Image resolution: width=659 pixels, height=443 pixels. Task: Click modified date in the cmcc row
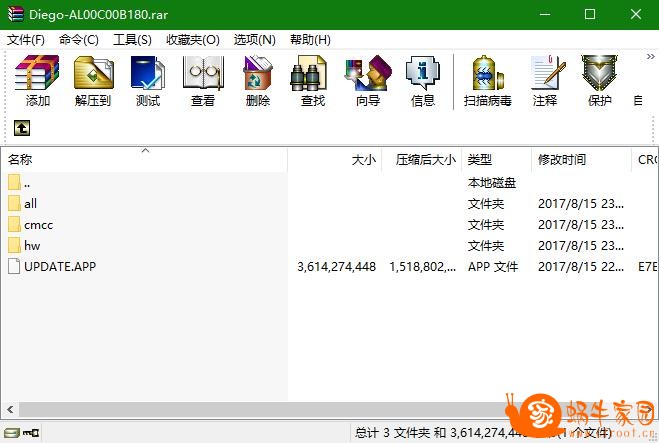pyautogui.click(x=581, y=224)
